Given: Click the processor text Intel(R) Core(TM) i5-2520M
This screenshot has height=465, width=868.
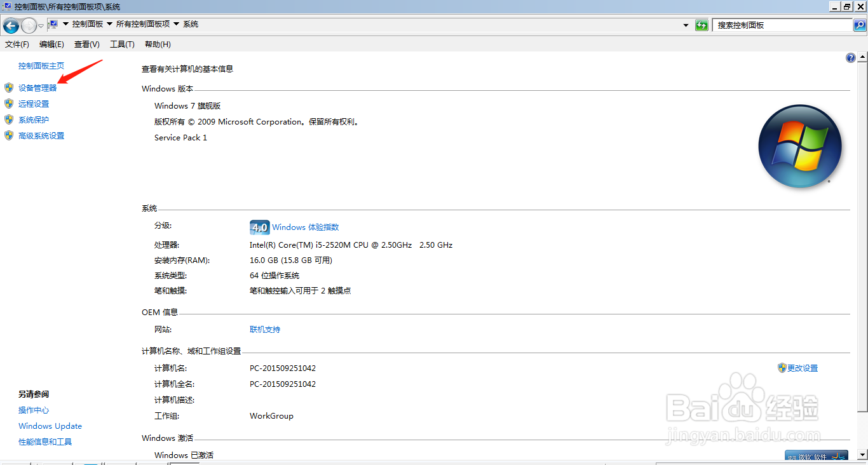Looking at the screenshot, I should [x=351, y=245].
